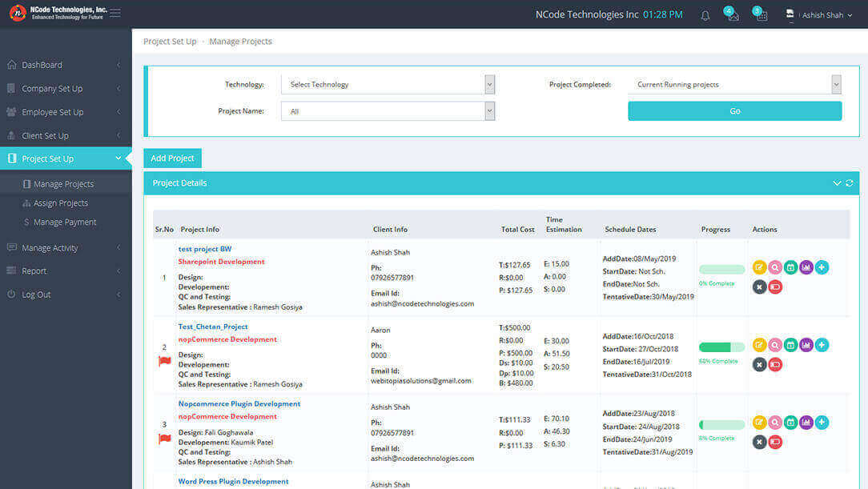The width and height of the screenshot is (868, 489).
Task: Open messages icon with badge 4
Action: click(732, 14)
